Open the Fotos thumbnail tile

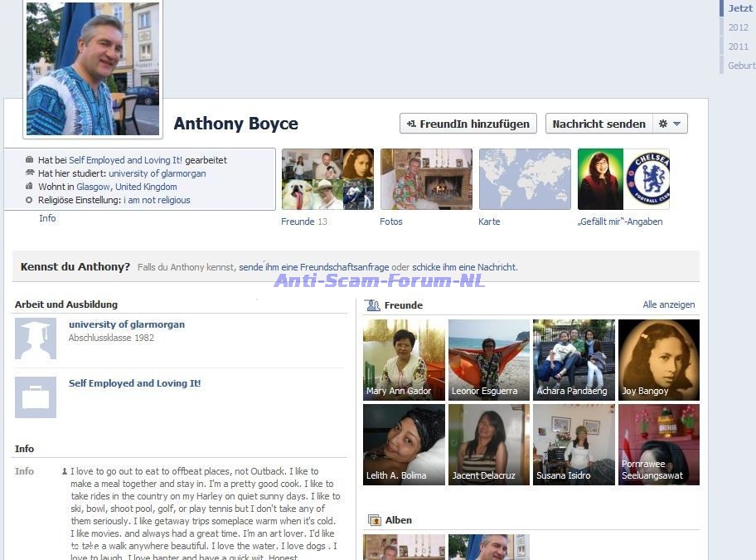426,179
